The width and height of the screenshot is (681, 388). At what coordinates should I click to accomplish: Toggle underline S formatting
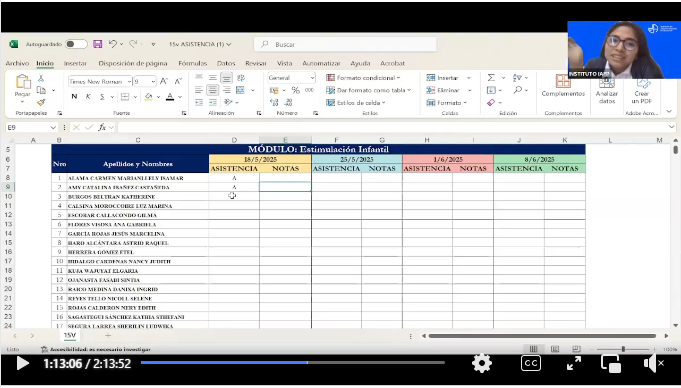[x=102, y=96]
